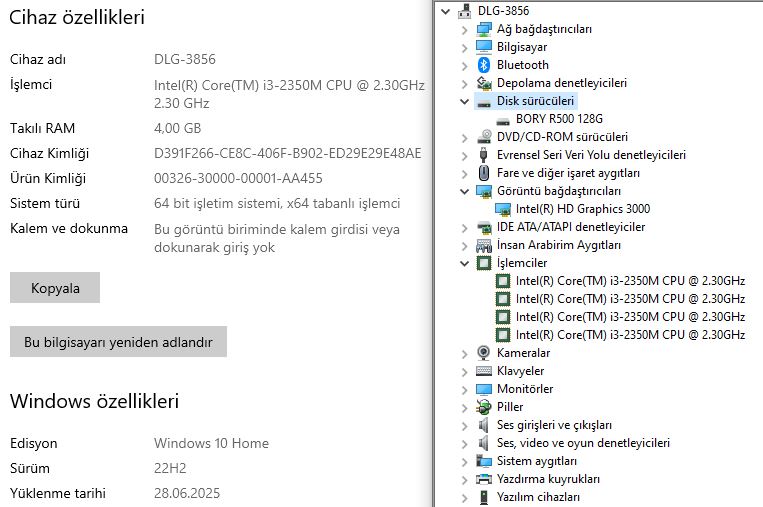Click the Disk sürücüleri drive icon
Viewport: 763px width, 507px height.
484,103
